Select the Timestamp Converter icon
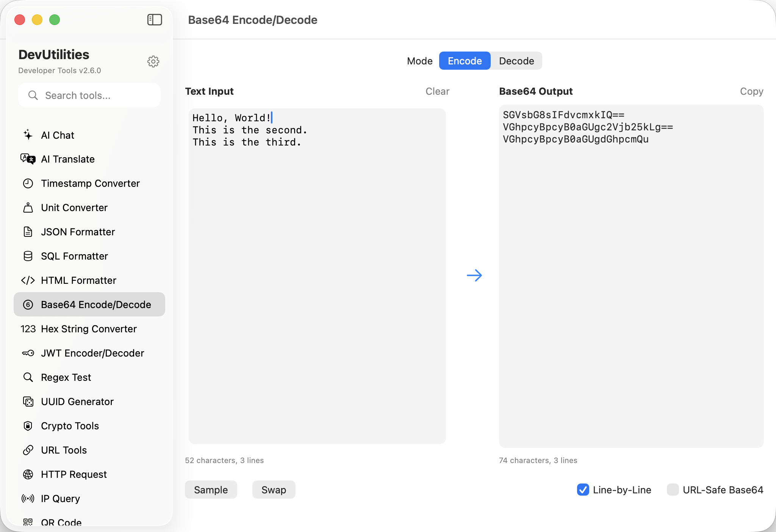 pyautogui.click(x=28, y=183)
